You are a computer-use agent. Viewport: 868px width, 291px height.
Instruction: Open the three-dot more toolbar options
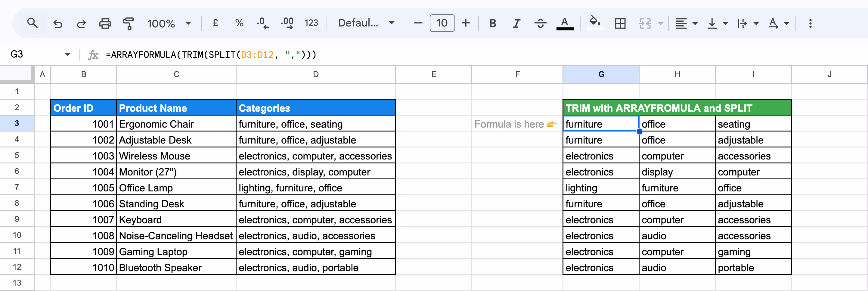point(811,23)
